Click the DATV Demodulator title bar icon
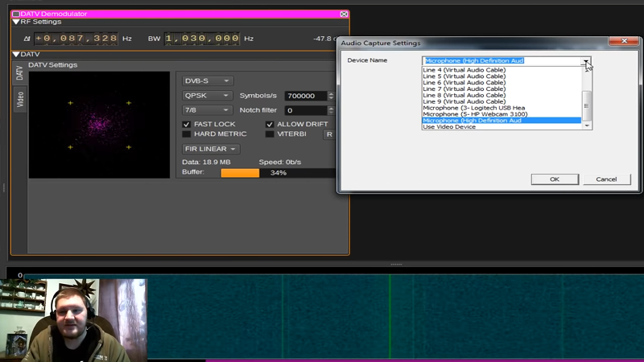Screen dimensions: 644x362 (x=16, y=14)
